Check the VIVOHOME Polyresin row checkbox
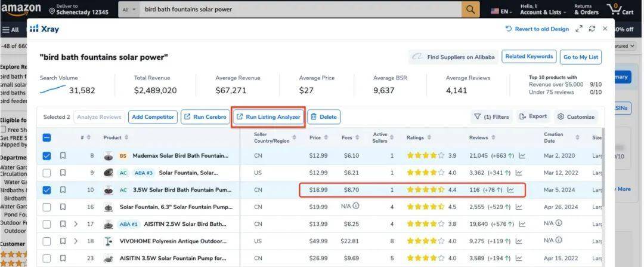Screen dimensions: 644x267 tap(47, 241)
